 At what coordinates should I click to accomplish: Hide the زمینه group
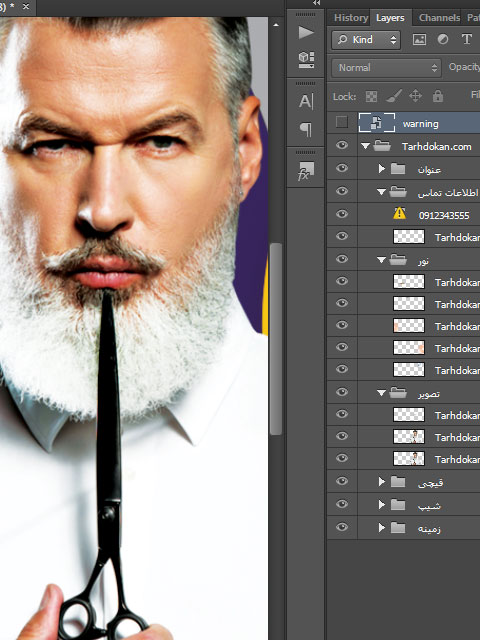coord(342,527)
